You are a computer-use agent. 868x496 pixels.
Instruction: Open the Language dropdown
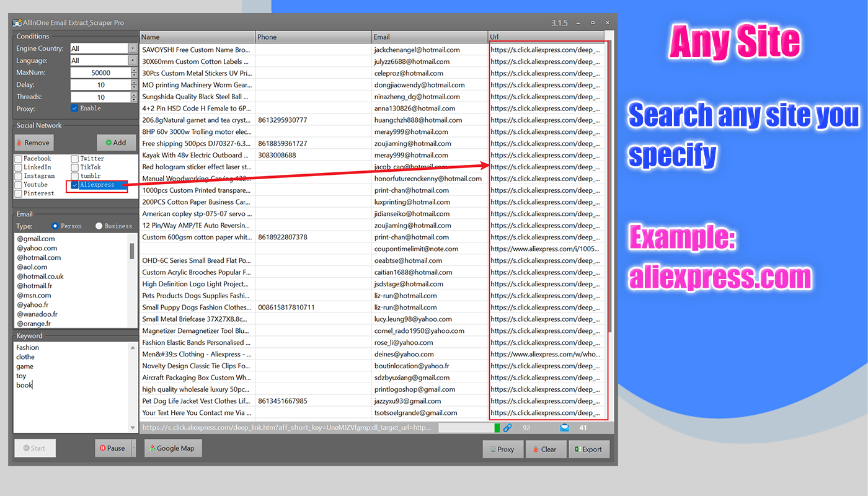pyautogui.click(x=131, y=60)
